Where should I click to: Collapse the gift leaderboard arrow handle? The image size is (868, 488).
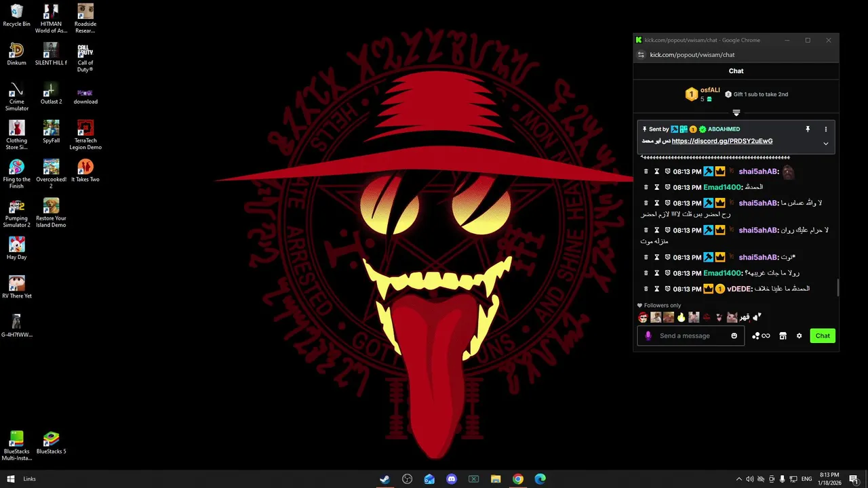(x=736, y=113)
